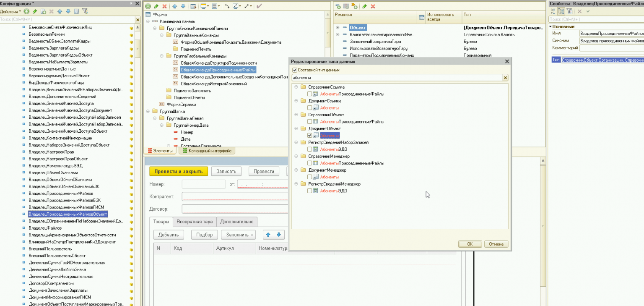644x306 pixels.
Task: Check АбонентыЭДО under РегистрСведенийНаборЗаписей
Action: coord(309,149)
